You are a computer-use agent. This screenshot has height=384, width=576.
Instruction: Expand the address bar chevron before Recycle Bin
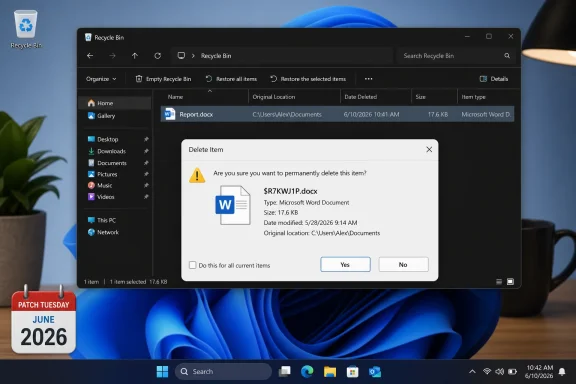pyautogui.click(x=193, y=56)
